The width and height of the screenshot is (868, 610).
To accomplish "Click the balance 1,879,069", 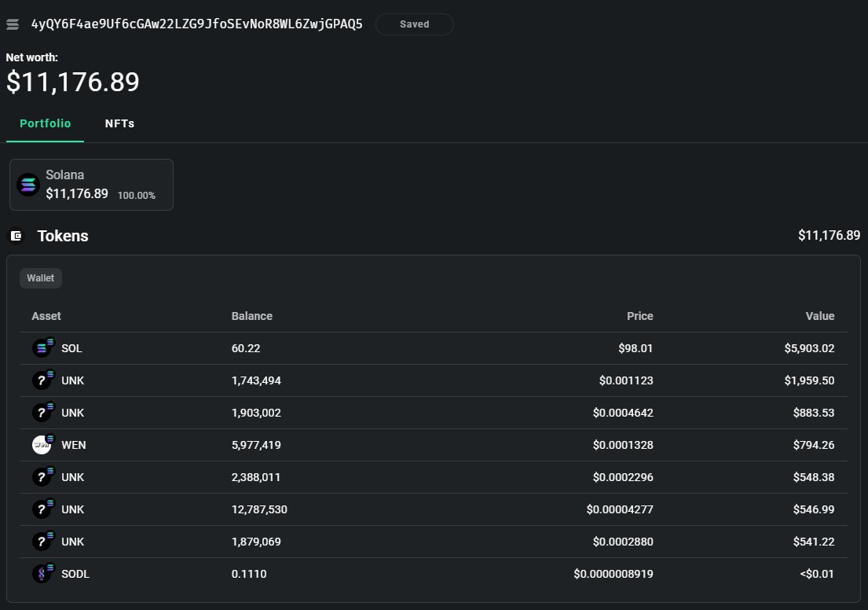I will (x=256, y=542).
